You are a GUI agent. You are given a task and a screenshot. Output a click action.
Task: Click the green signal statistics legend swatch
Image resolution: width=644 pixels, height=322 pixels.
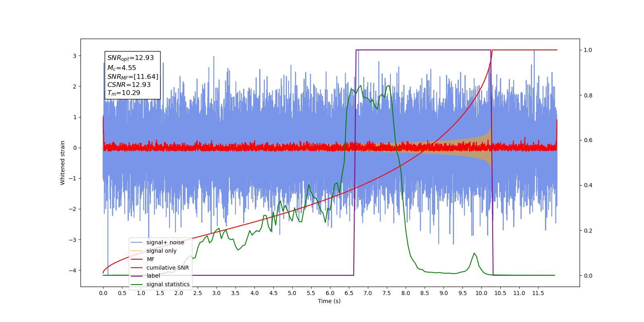[137, 284]
